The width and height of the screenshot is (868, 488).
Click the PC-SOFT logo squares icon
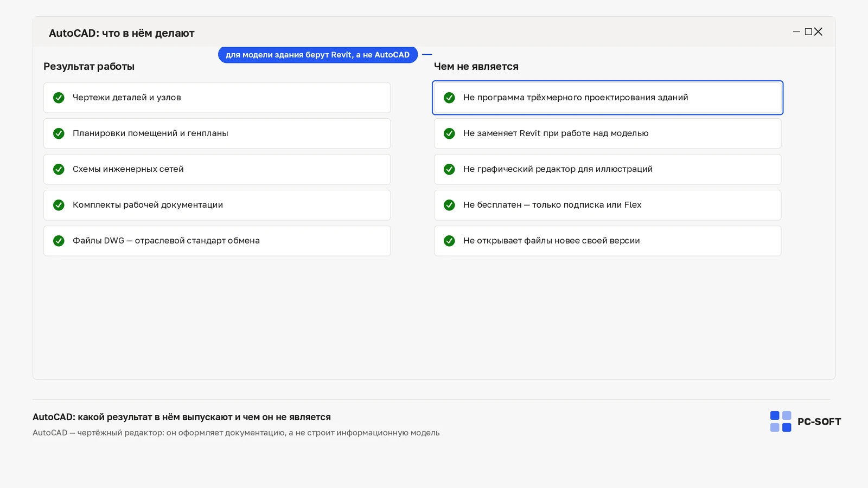781,421
